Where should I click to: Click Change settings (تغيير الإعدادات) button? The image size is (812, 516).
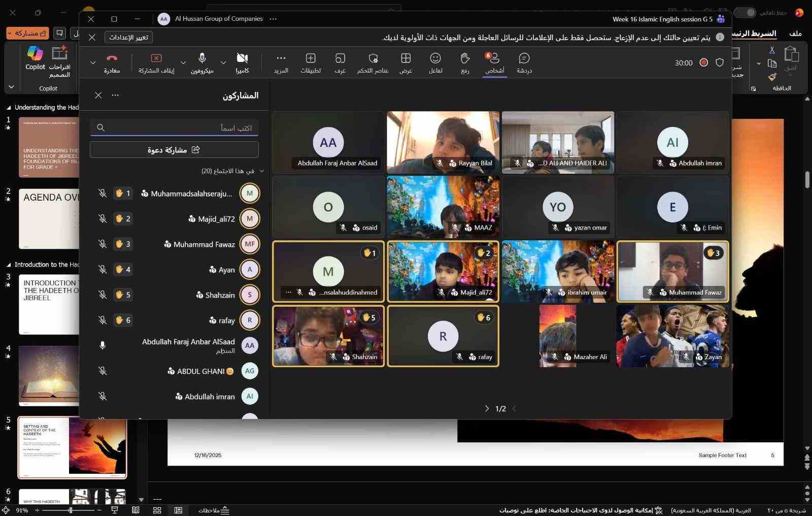128,38
